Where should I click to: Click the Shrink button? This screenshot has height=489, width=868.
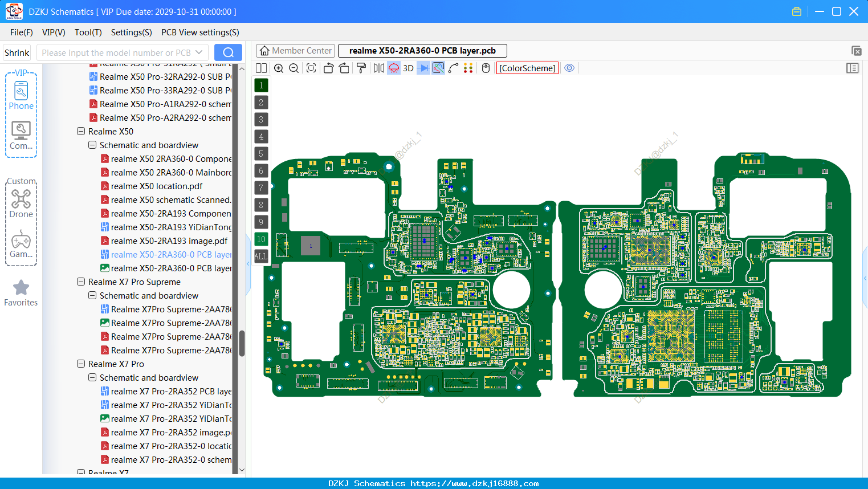pos(17,52)
